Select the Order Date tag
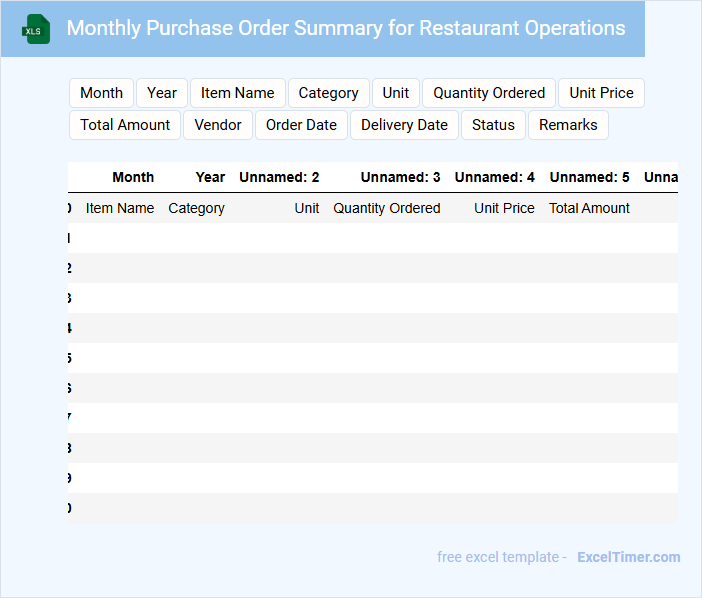The width and height of the screenshot is (702, 598). tap(301, 125)
